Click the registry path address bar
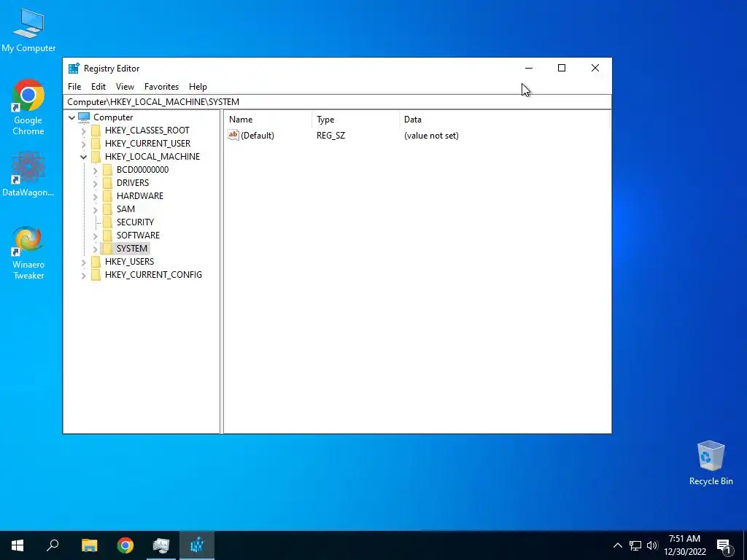This screenshot has height=560, width=747. point(337,102)
